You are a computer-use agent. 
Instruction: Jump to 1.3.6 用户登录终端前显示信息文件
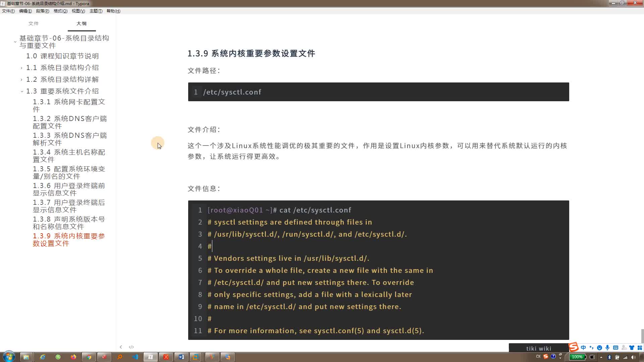click(69, 189)
